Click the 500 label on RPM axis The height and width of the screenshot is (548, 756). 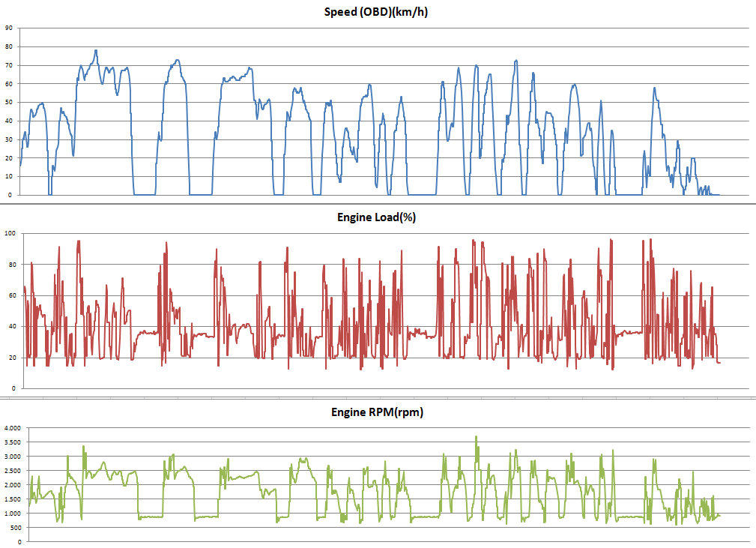point(16,527)
